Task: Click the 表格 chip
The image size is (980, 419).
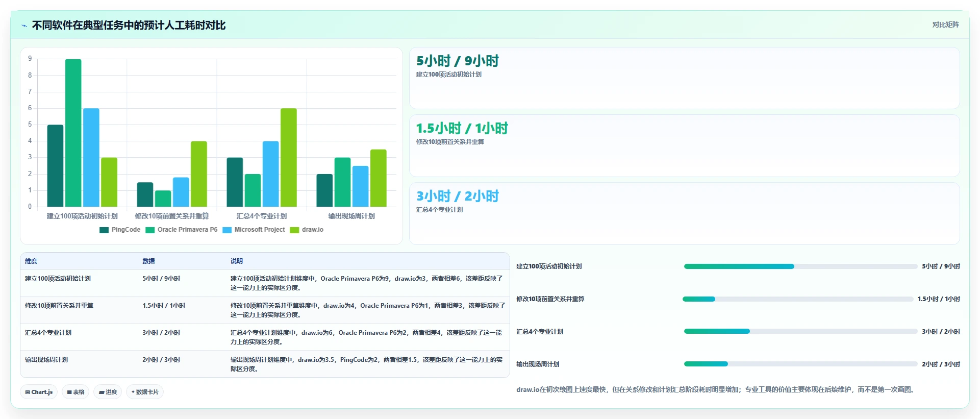Action: [x=76, y=392]
